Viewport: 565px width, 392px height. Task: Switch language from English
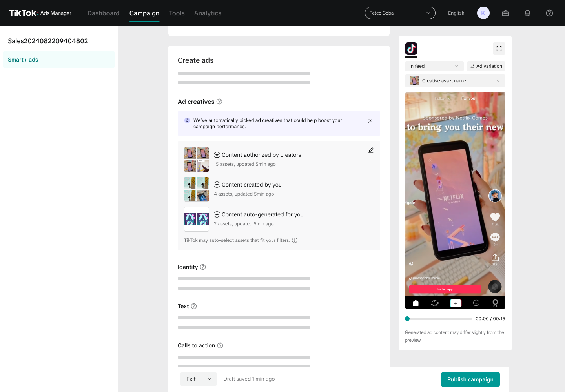456,13
